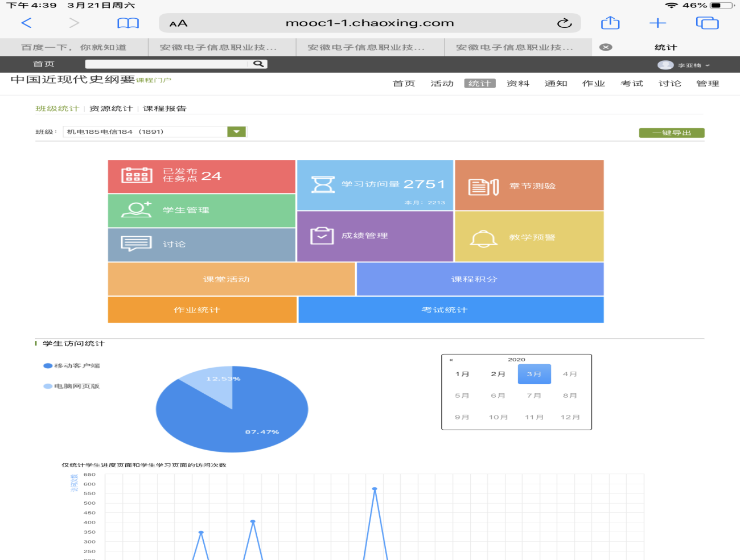
Task: Close the current 统计 tab
Action: tap(606, 47)
